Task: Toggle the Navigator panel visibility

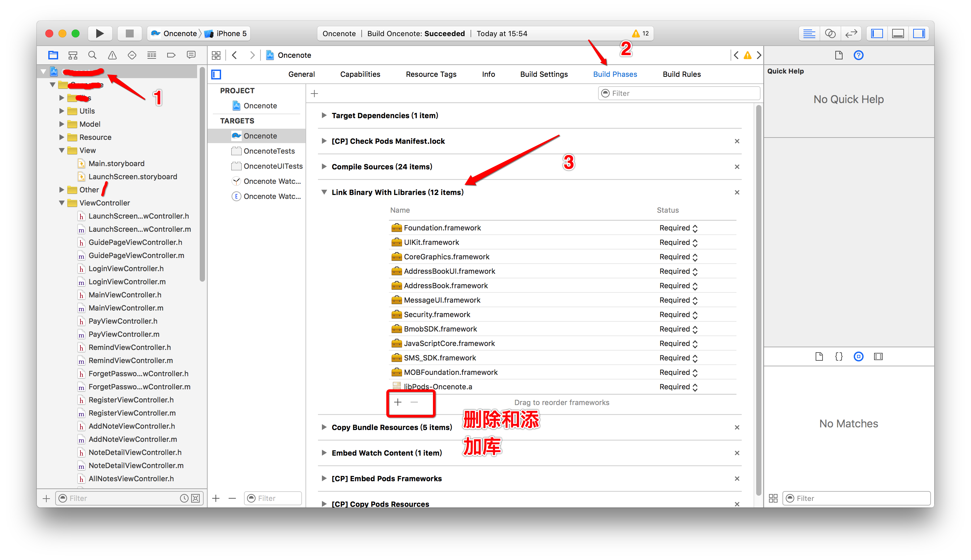Action: tap(877, 33)
